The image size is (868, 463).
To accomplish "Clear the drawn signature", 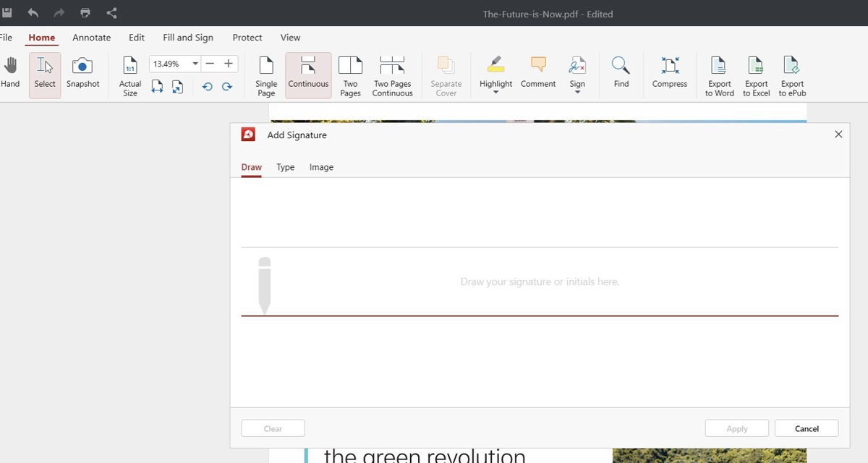I will [273, 428].
